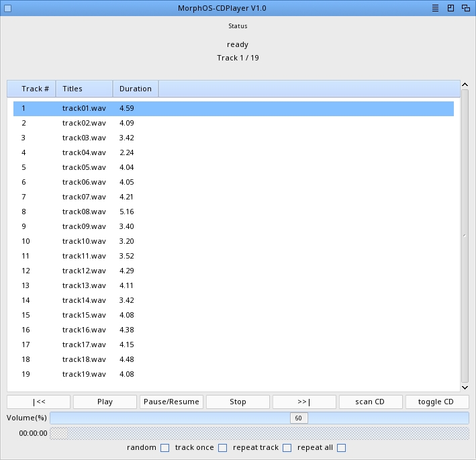Click the Titles column header
Image resolution: width=476 pixels, height=460 pixels.
85,89
